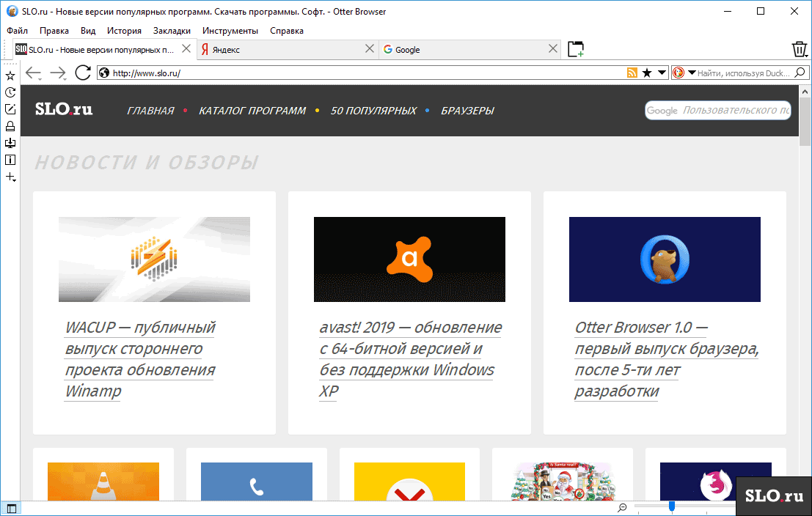
Task: Open the Вид menu
Action: [x=88, y=31]
